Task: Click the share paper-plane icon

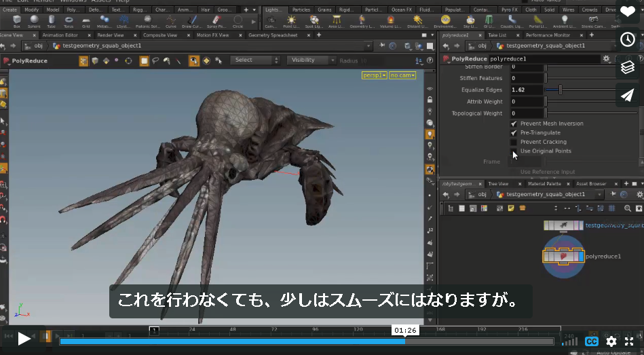Action: 627,95
